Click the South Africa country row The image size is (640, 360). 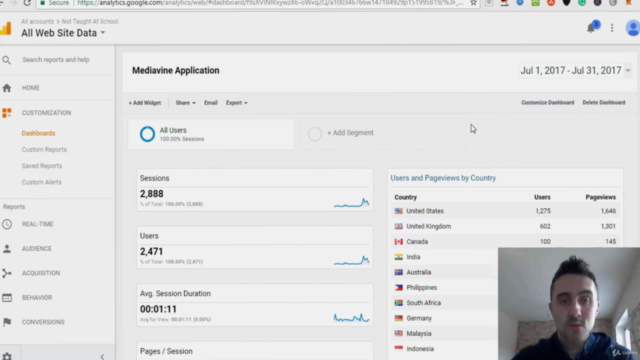click(444, 303)
